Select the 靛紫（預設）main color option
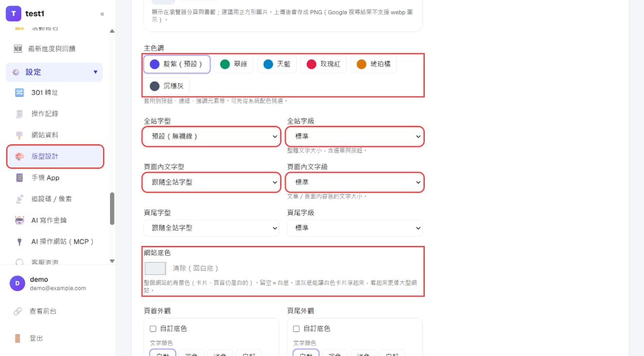Viewport: 644px width, 356px height. [177, 64]
